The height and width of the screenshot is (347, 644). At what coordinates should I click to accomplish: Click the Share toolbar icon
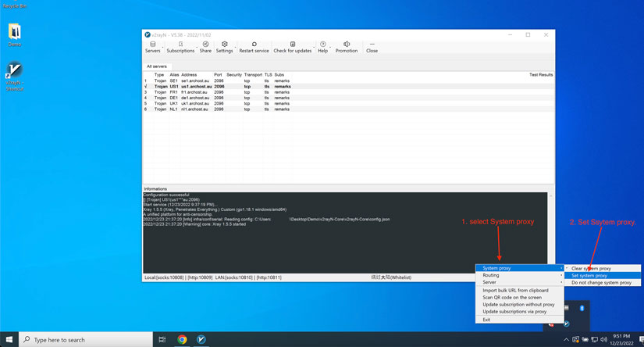click(x=205, y=47)
